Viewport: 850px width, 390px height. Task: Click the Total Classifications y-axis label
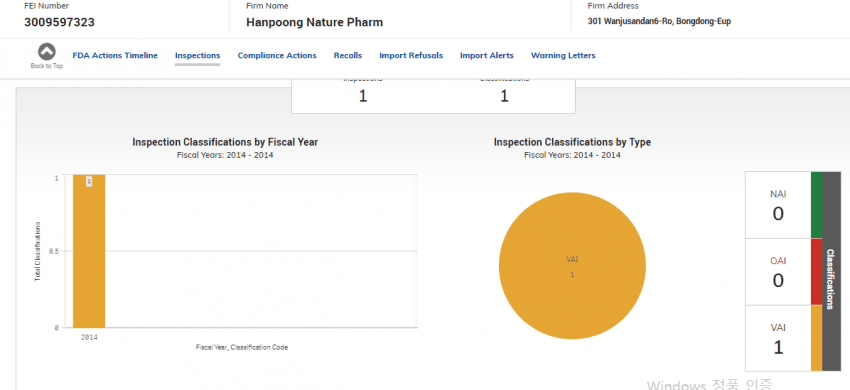click(x=37, y=251)
